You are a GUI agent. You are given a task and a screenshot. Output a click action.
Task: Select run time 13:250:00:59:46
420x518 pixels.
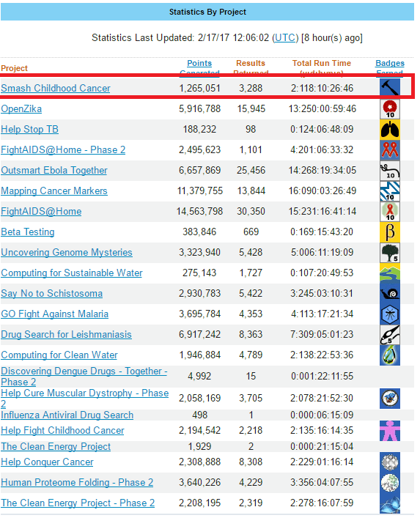[323, 108]
